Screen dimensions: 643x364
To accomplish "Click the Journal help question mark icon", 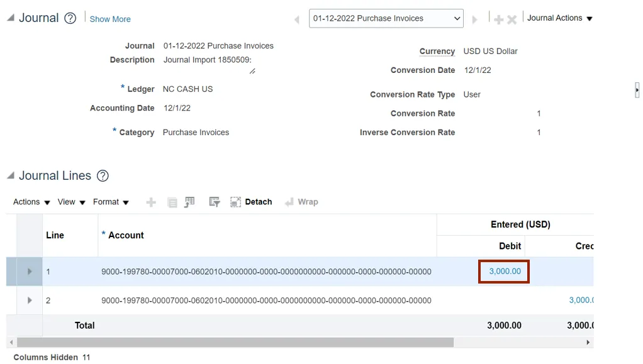I will coord(70,18).
